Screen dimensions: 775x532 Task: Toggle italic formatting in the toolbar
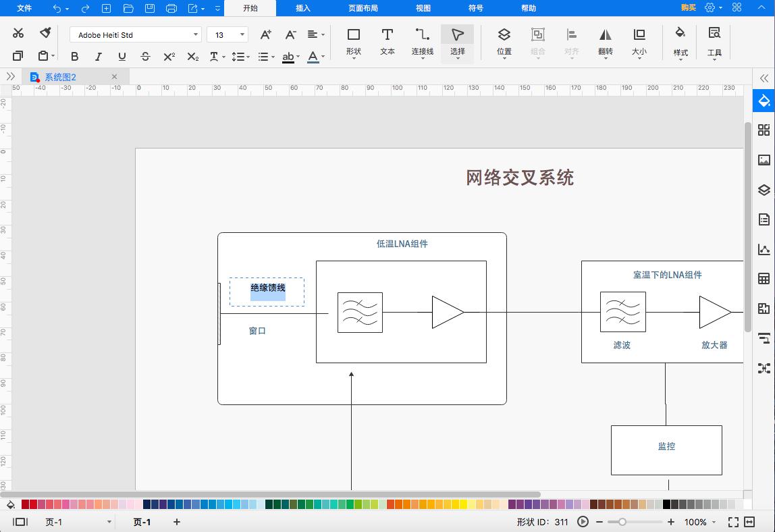tap(98, 57)
